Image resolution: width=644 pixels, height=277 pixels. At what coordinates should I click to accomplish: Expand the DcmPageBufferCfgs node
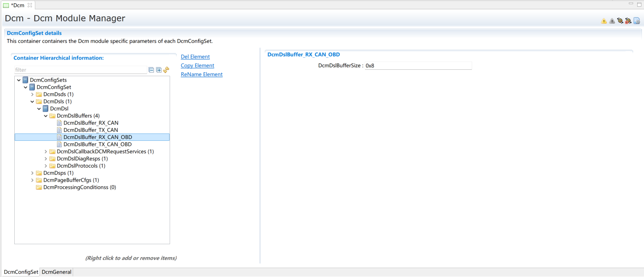click(x=32, y=180)
